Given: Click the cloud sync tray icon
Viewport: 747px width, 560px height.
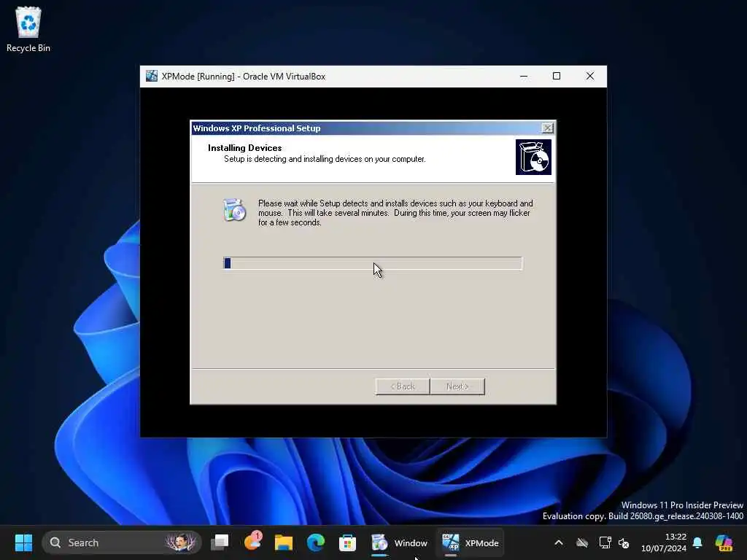Looking at the screenshot, I should tap(582, 542).
